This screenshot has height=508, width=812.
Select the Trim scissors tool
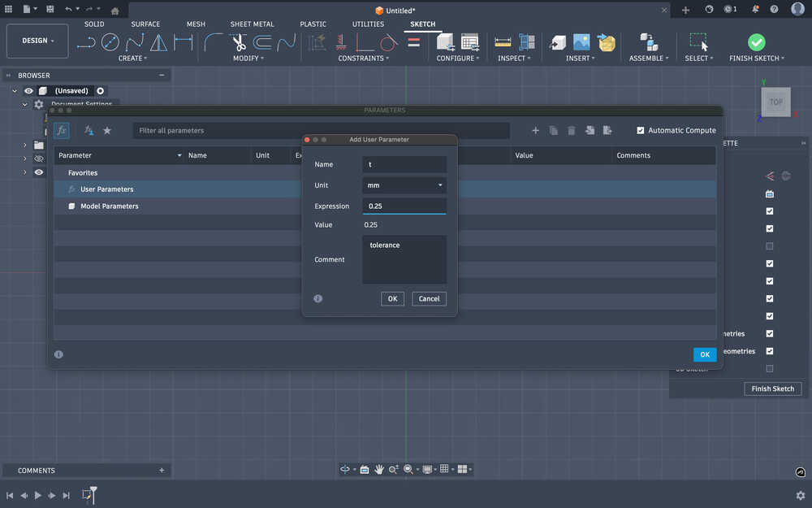click(239, 42)
